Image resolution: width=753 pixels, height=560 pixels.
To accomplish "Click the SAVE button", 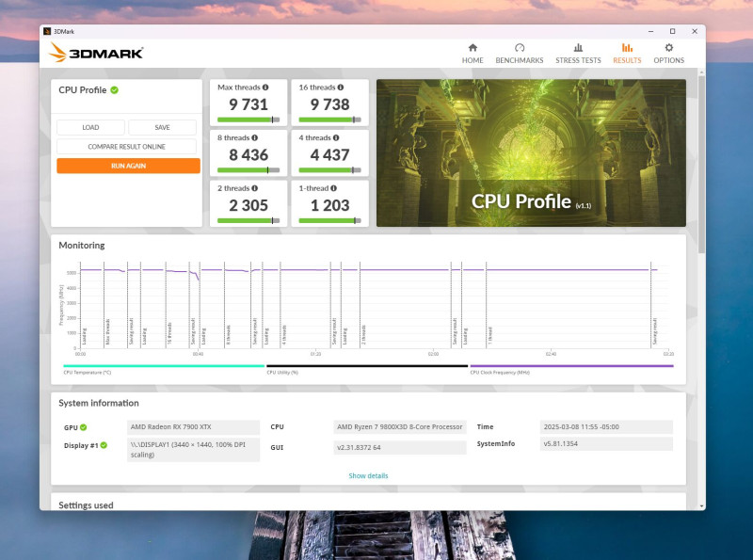I will [x=162, y=127].
